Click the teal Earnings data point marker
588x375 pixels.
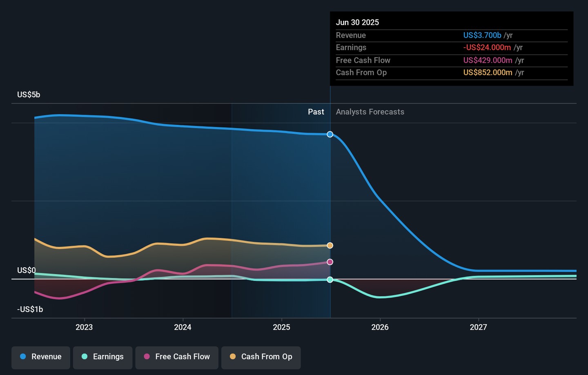tap(330, 280)
